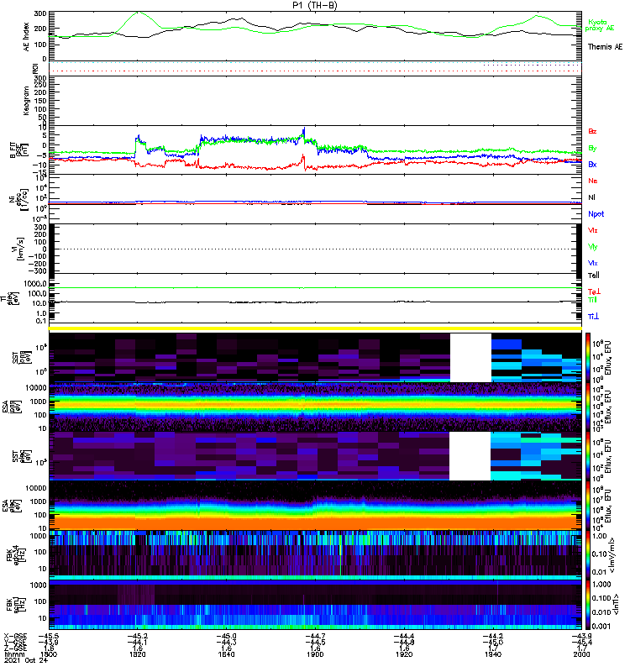Click the time tick label '1800'
Screen dimensions: 630x672
click(49, 654)
